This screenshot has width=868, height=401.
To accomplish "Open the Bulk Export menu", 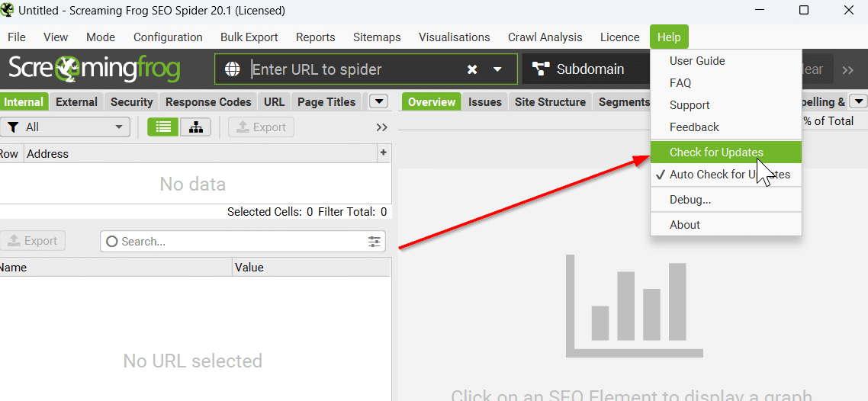I will 249,37.
